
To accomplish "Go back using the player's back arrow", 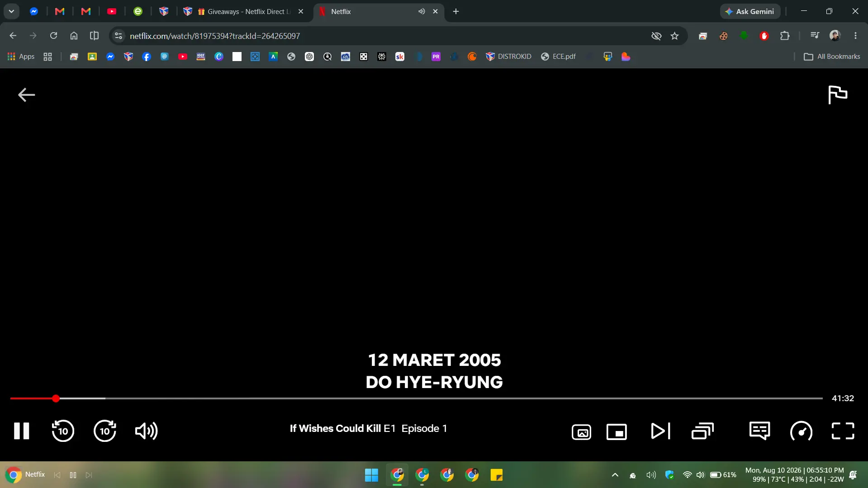I will point(26,95).
